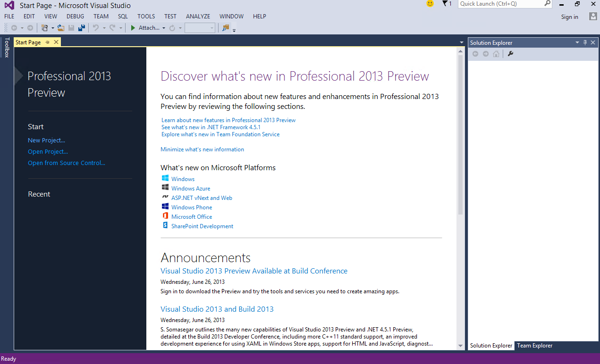Open the Navigate Backward history dropdown arrow
600x364 pixels.
22,28
